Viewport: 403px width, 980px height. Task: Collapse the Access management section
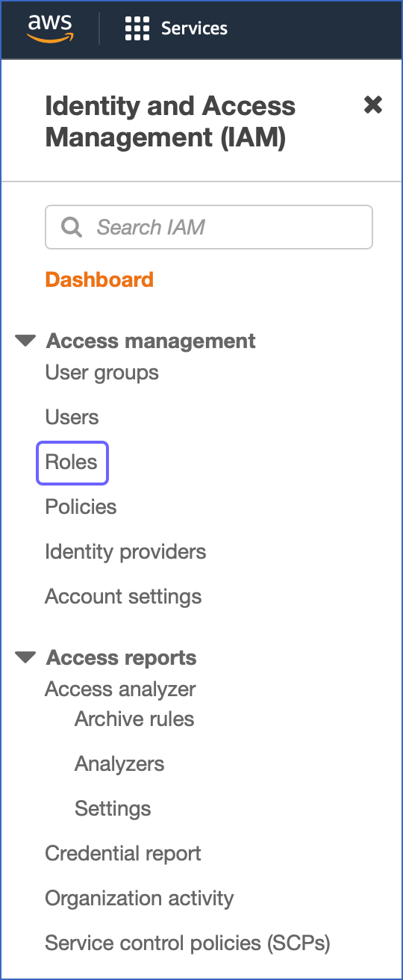pos(25,341)
